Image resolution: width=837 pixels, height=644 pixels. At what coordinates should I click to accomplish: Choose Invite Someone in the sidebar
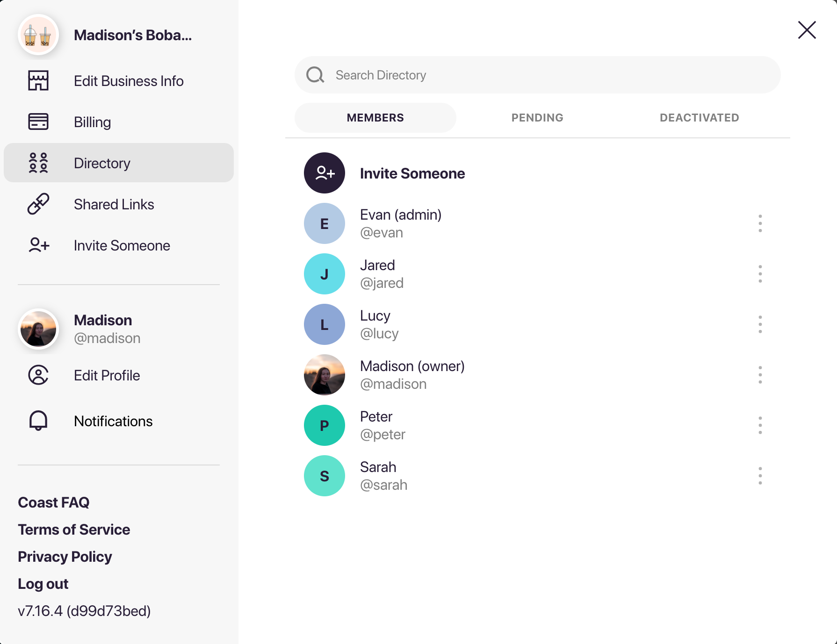click(x=119, y=245)
